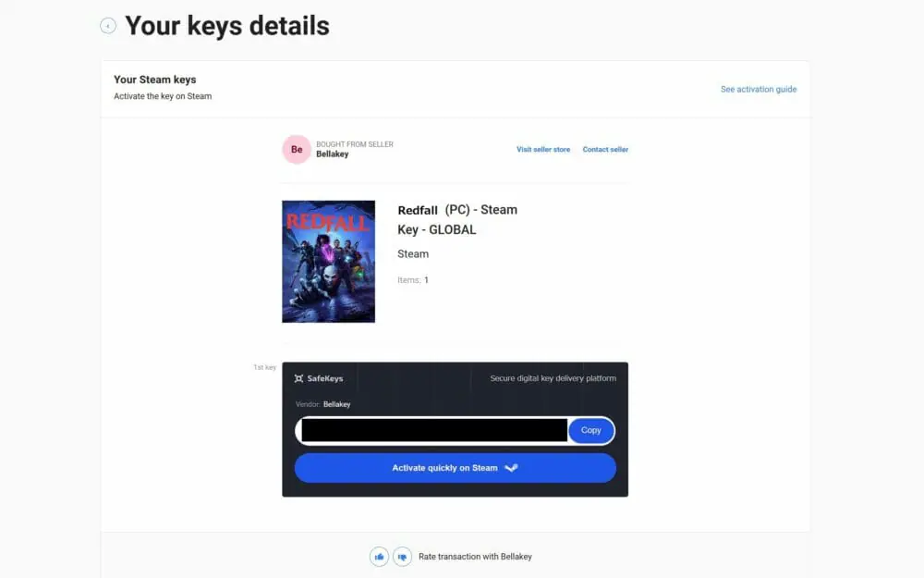Click the thumbs up rating icon

pos(379,556)
